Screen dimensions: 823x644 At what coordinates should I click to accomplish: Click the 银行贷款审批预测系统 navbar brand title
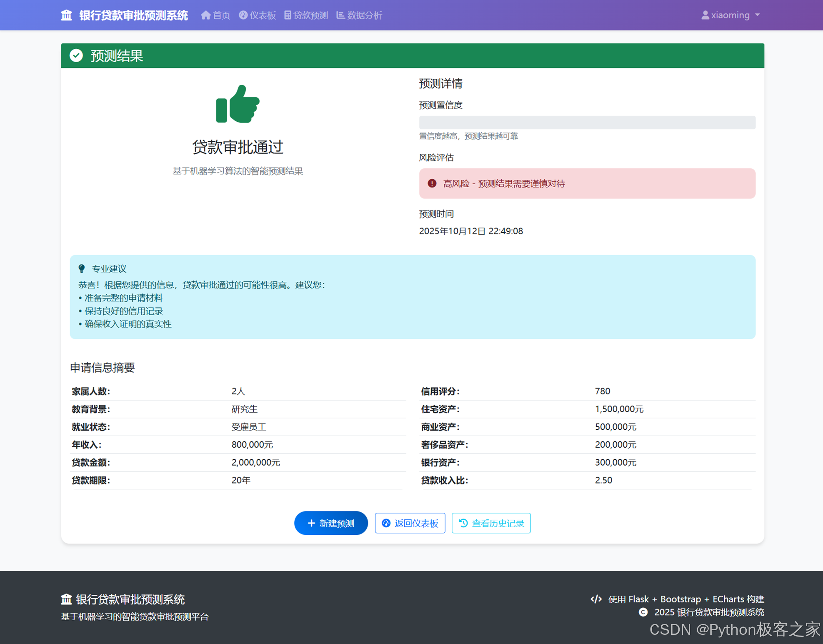133,15
